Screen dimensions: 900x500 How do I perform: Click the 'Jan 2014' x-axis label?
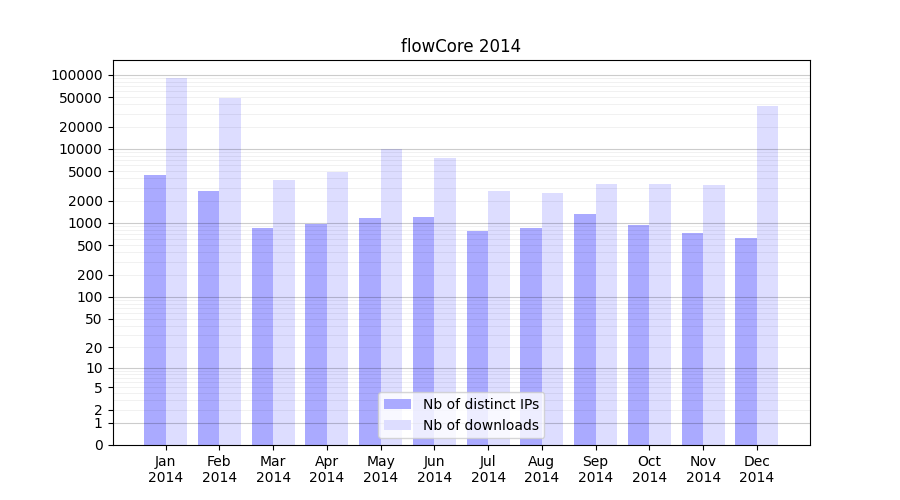coord(166,469)
